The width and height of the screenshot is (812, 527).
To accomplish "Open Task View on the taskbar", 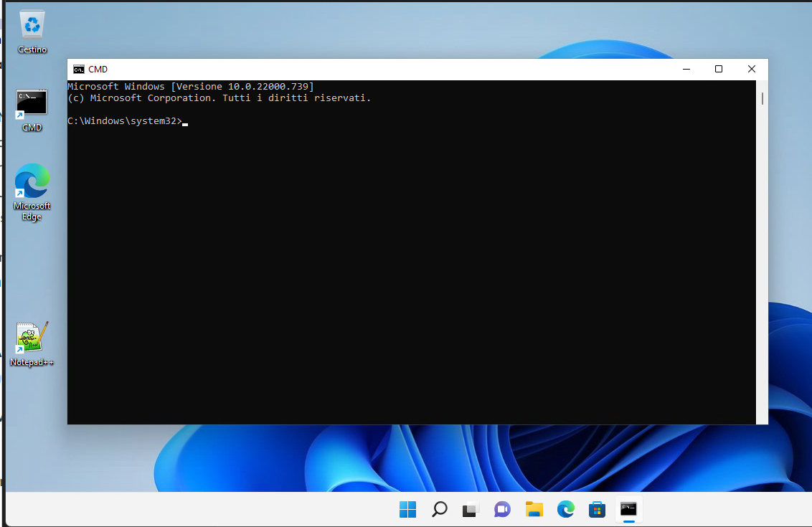I will (x=471, y=509).
